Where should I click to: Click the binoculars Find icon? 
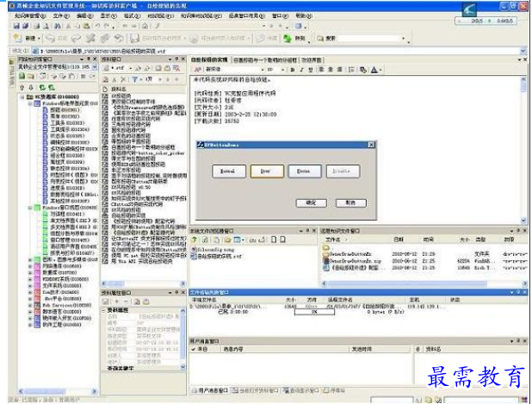pos(58,26)
